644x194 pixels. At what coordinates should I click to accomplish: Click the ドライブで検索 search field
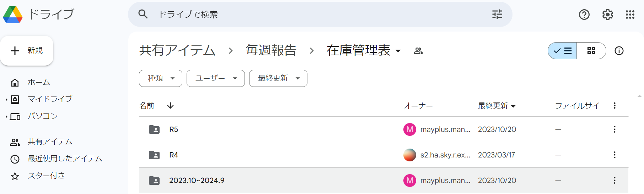tap(313, 15)
